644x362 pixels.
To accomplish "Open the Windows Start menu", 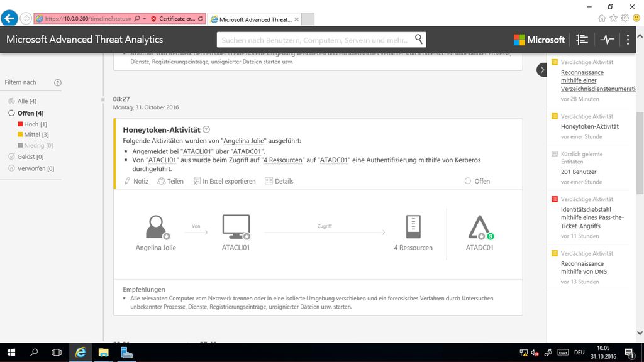I will tap(11, 353).
